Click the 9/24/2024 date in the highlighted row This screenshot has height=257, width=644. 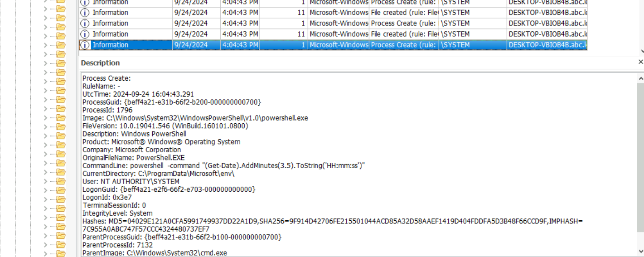click(191, 45)
